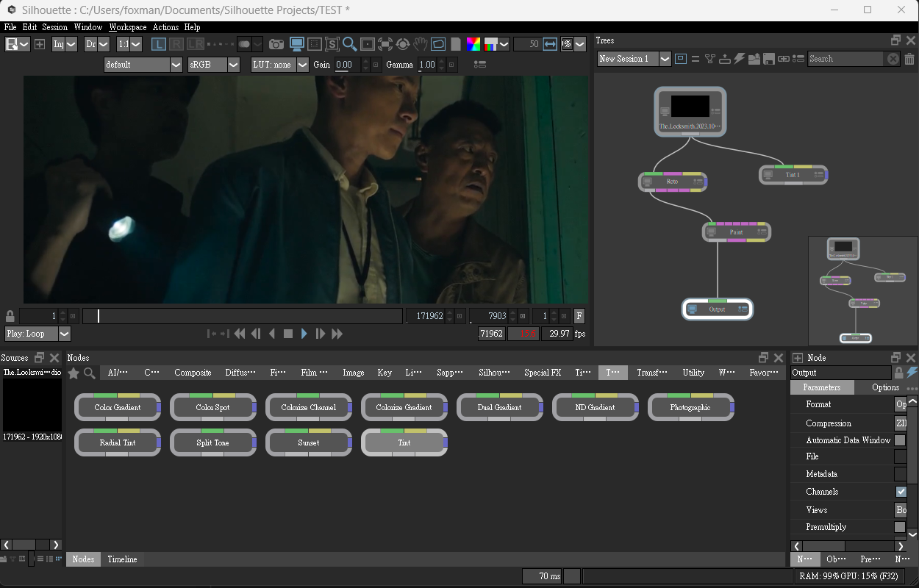Viewport: 919px width, 588px height.
Task: Click the Split Tone node button
Action: coord(213,442)
